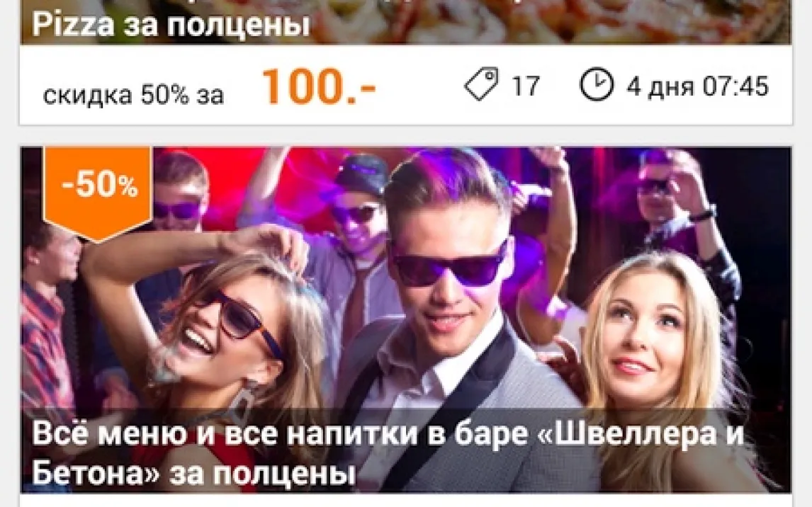Tap the pizza photo strip at the top
This screenshot has height=507, width=812.
pyautogui.click(x=406, y=22)
